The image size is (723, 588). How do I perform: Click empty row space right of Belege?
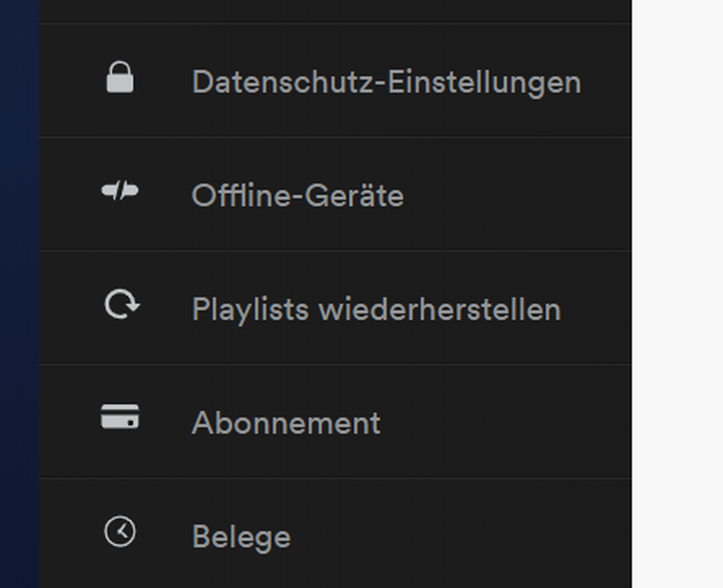coord(461,535)
